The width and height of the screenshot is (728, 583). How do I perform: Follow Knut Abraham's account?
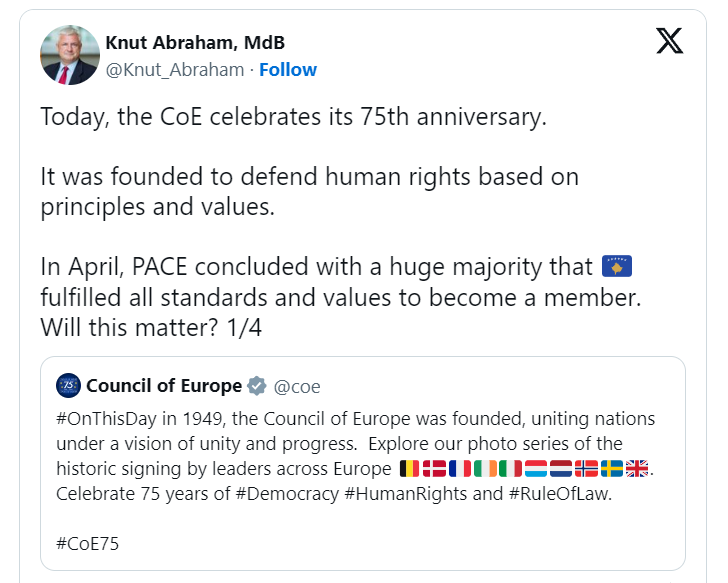tap(288, 69)
